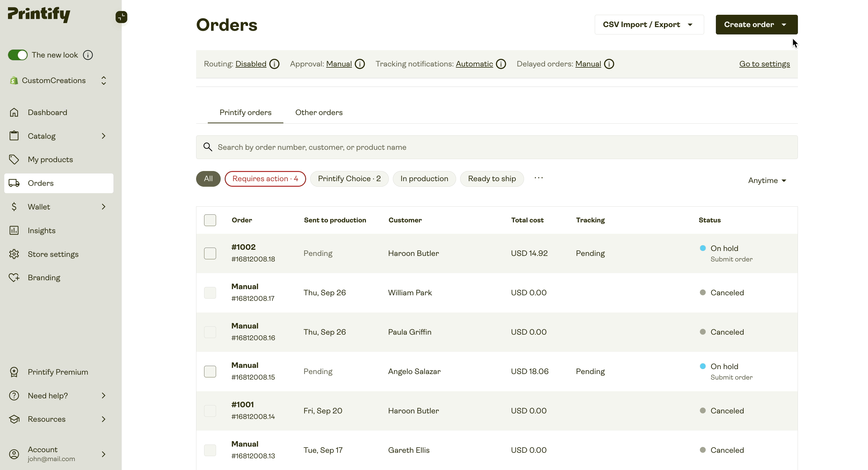The width and height of the screenshot is (868, 470).
Task: Click the Printify logo
Action: click(x=39, y=15)
